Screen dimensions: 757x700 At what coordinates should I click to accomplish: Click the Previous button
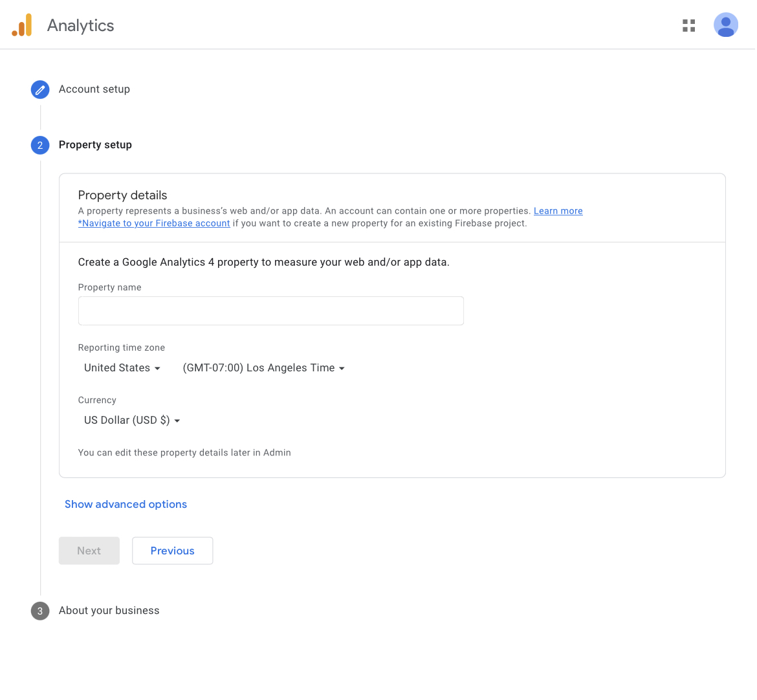point(172,551)
